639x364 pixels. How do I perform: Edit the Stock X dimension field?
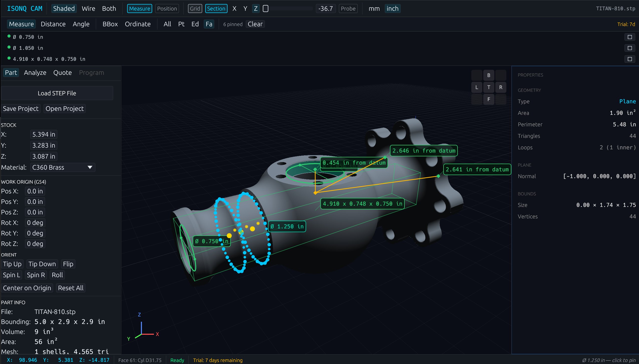(43, 134)
